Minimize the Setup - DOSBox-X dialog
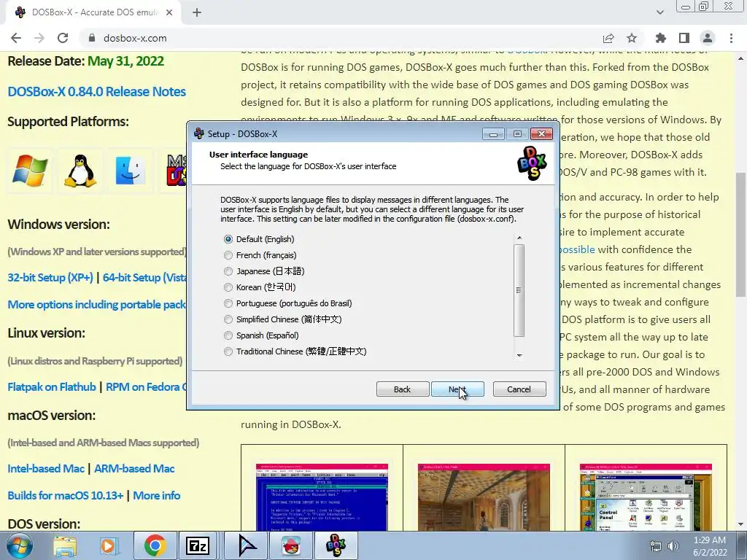 click(x=493, y=134)
